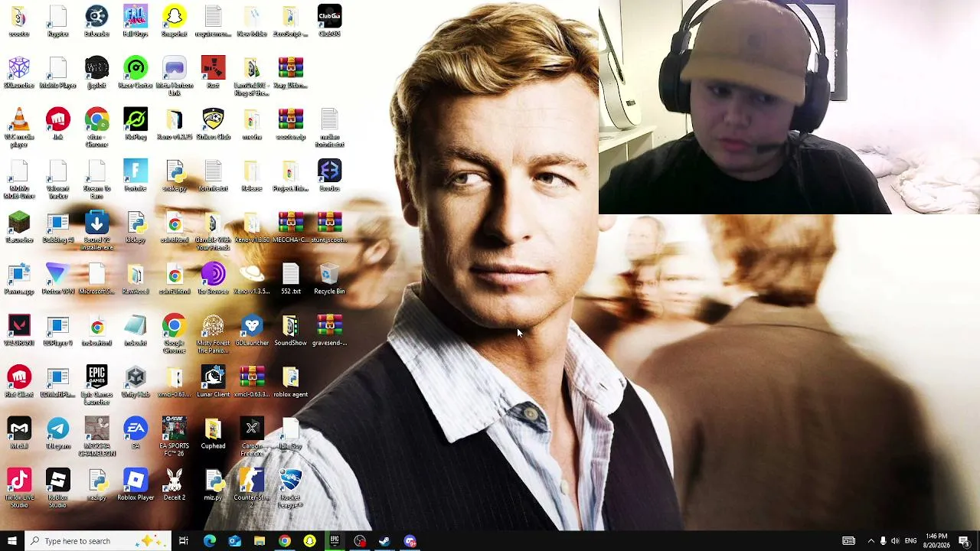
Task: Open the taskbar clock and calendar
Action: click(936, 541)
